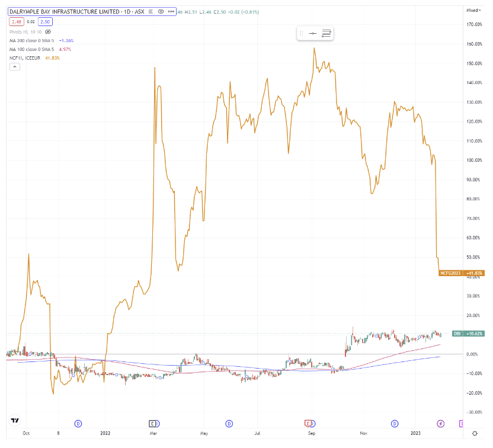The width and height of the screenshot is (493, 448).
Task: Click the red earnings marker near Sep
Action: click(x=308, y=424)
